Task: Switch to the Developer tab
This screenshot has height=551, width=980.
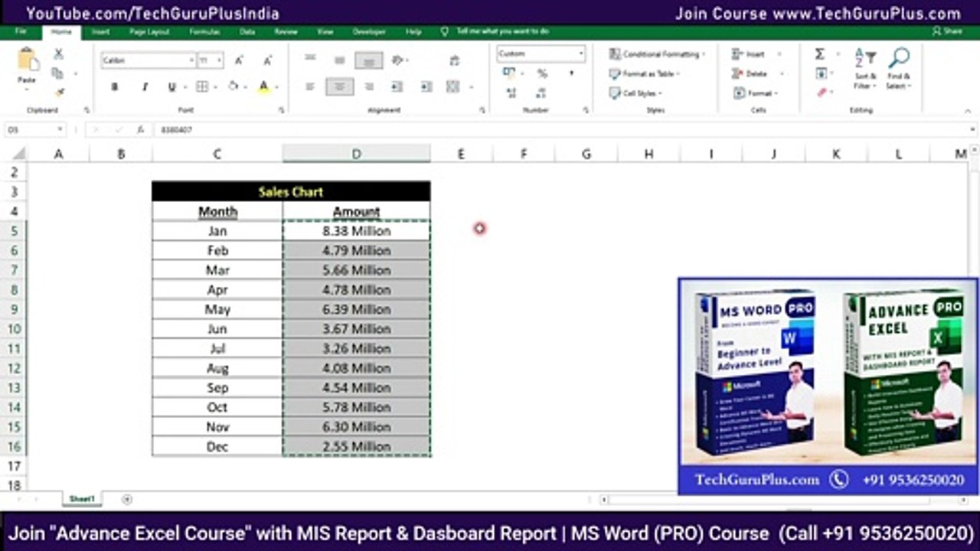Action: [369, 32]
